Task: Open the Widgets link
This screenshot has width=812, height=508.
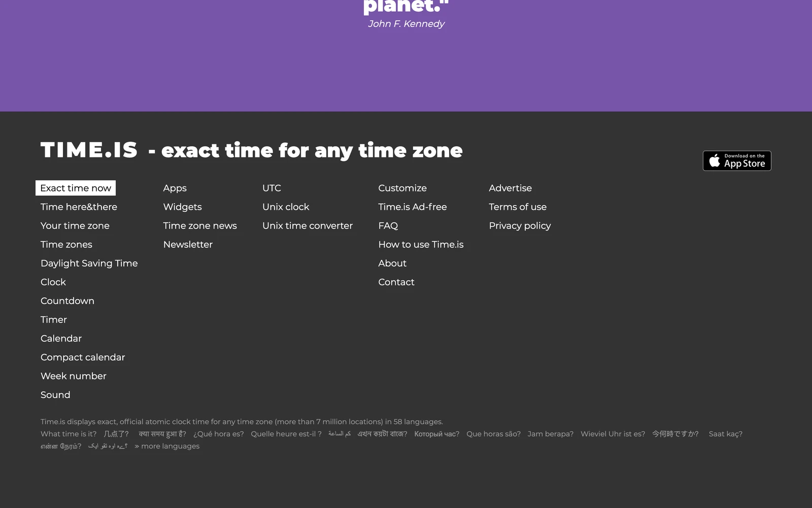Action: tap(183, 207)
